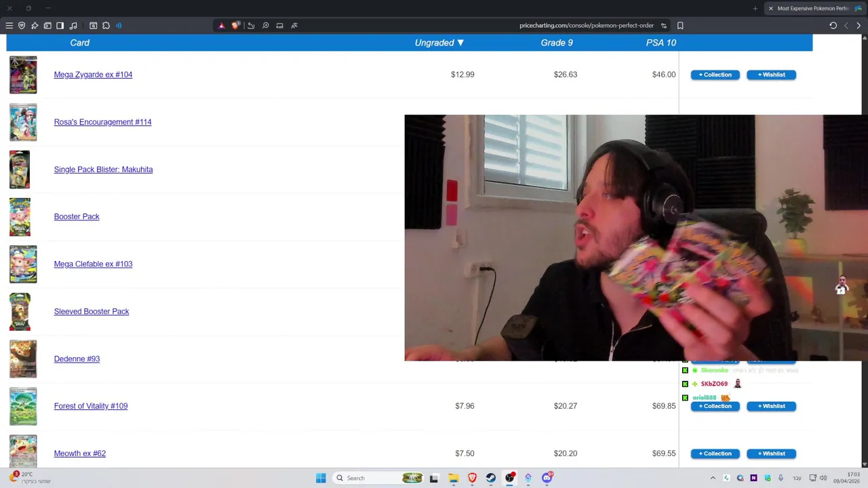Click the volume speaker tray icon
Image resolution: width=868 pixels, height=488 pixels.
[823, 478]
